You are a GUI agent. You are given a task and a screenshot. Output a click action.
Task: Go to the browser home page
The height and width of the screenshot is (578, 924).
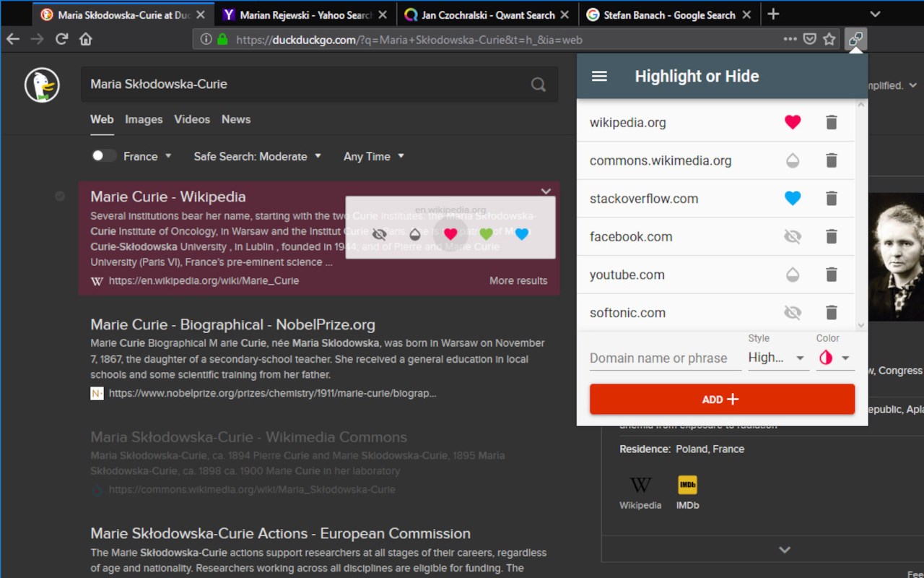coord(85,39)
